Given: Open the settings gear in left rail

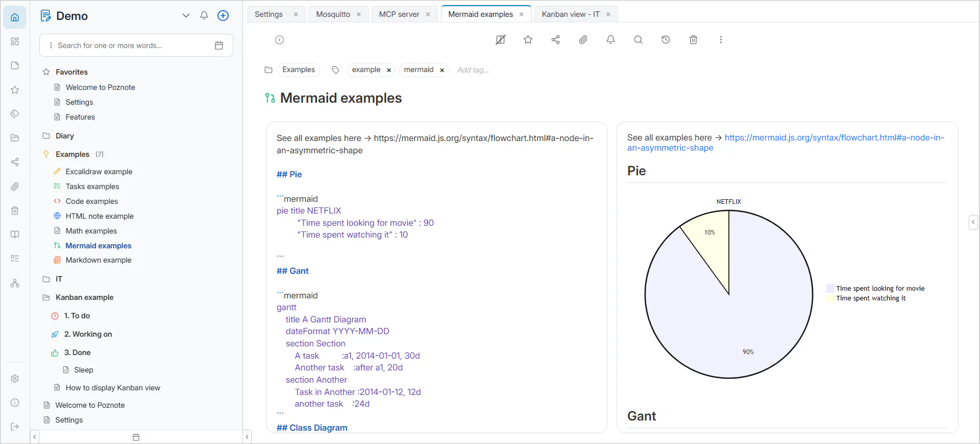Looking at the screenshot, I should click(x=15, y=379).
